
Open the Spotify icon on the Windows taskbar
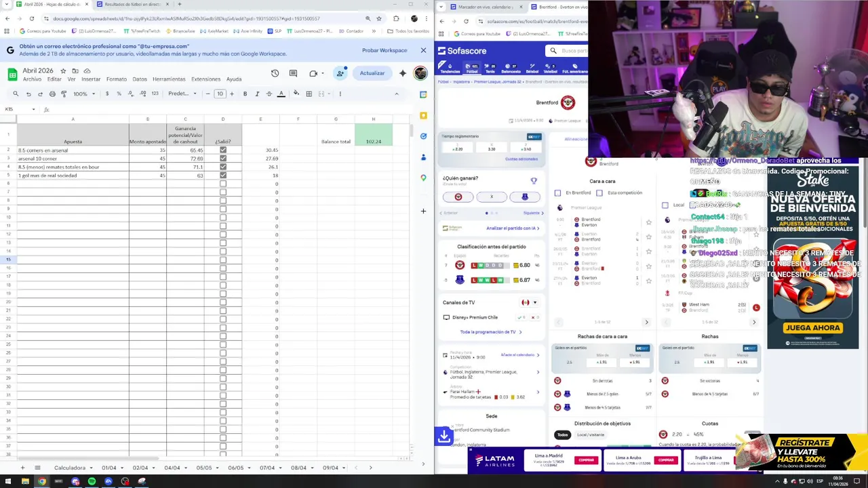coord(92,481)
